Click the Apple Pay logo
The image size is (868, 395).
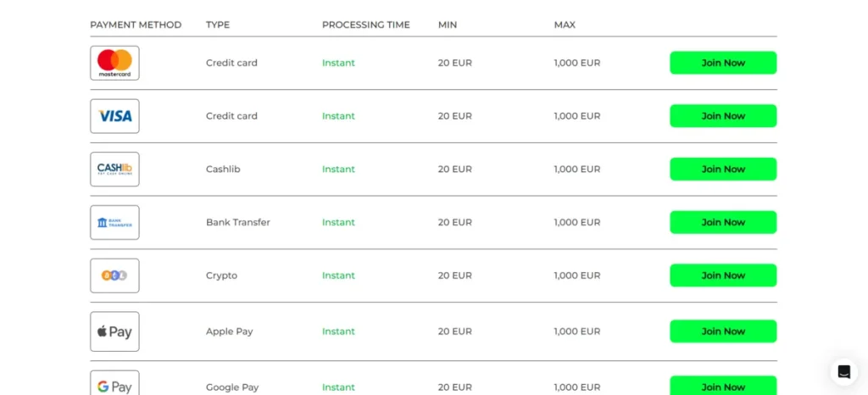click(114, 331)
